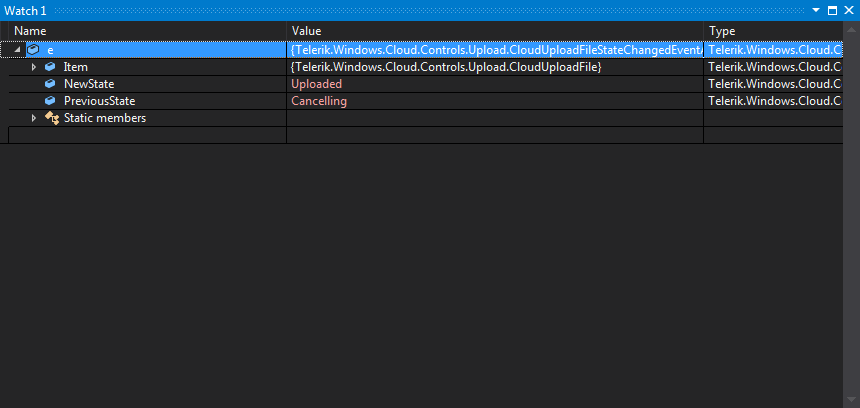860x408 pixels.
Task: Click the 'Uploaded' value cell
Action: 316,84
